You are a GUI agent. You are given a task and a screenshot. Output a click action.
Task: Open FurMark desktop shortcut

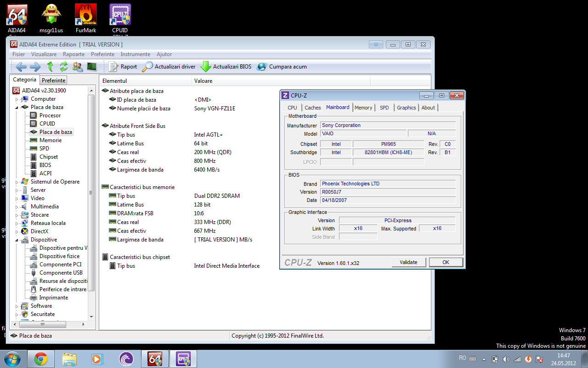(x=86, y=18)
